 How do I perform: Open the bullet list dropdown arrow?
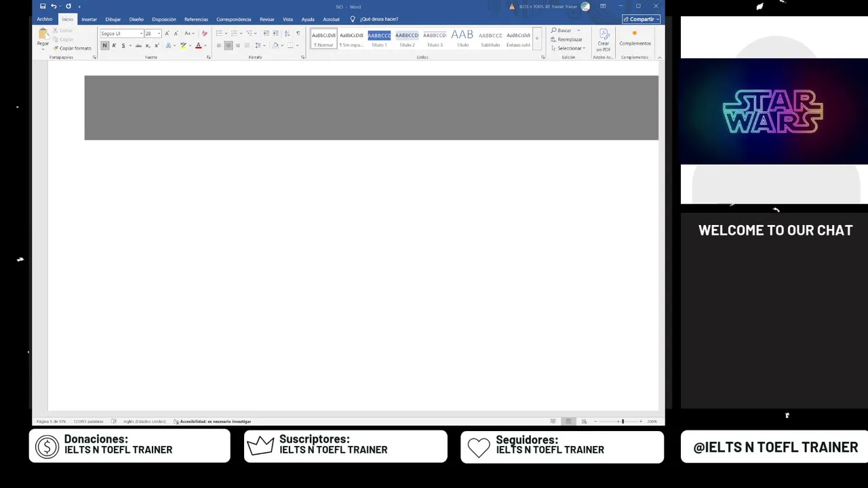pyautogui.click(x=225, y=33)
